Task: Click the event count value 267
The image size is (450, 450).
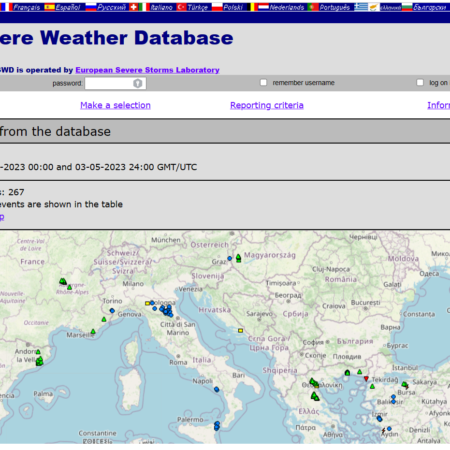Action: pyautogui.click(x=16, y=192)
